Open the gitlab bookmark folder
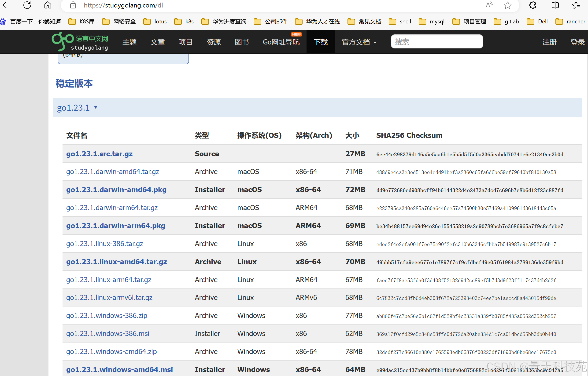The height and width of the screenshot is (376, 588). [506, 22]
